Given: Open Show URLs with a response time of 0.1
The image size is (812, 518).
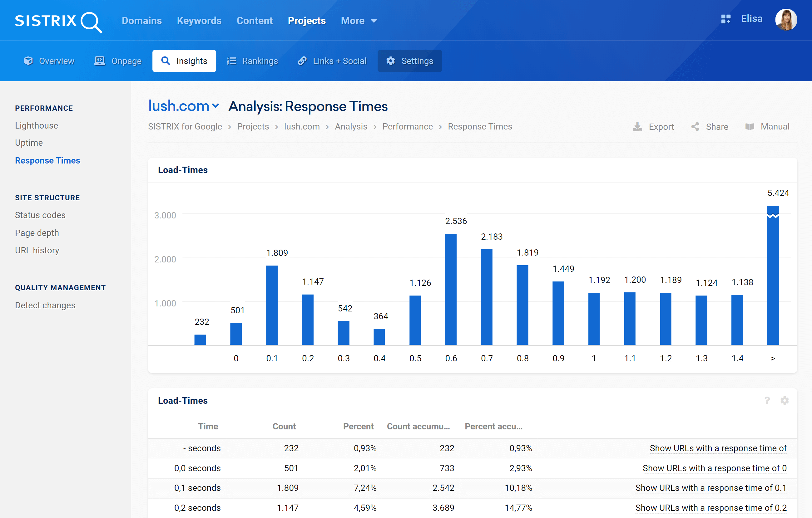Looking at the screenshot, I should tap(711, 488).
